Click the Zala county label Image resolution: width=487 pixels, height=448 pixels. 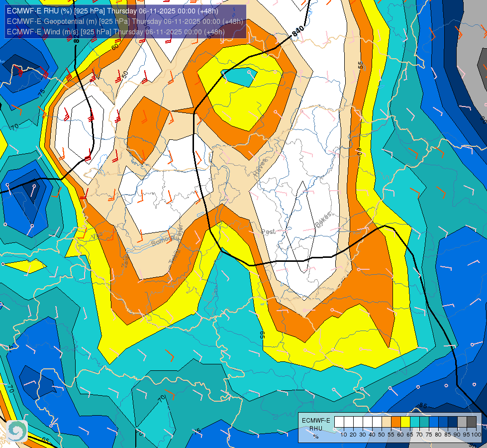tap(125, 263)
